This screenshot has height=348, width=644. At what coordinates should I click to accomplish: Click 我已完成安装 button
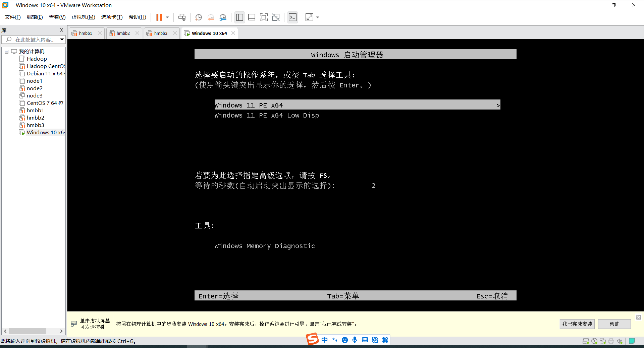click(x=577, y=324)
